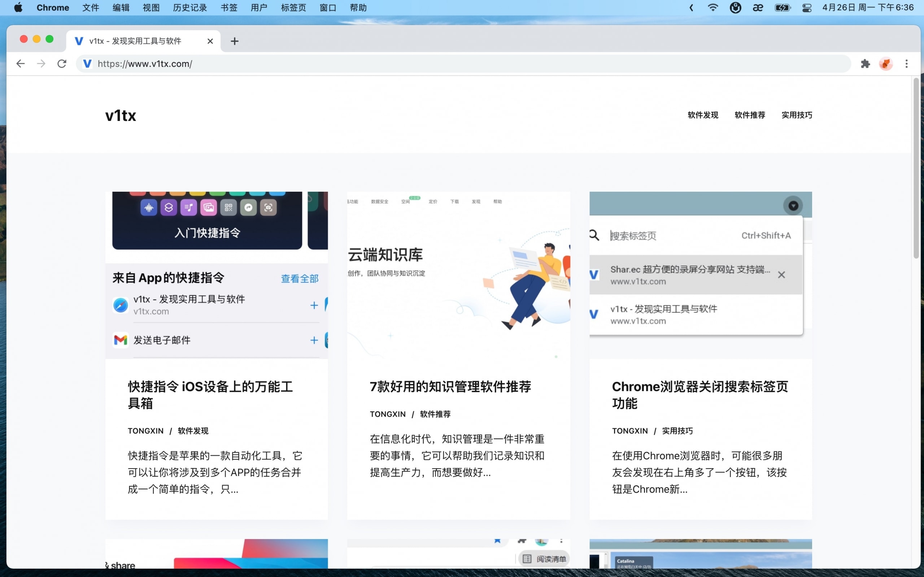This screenshot has width=924, height=577.
Task: Open the 阅读清单 article thumbnail at bottom
Action: click(459, 554)
